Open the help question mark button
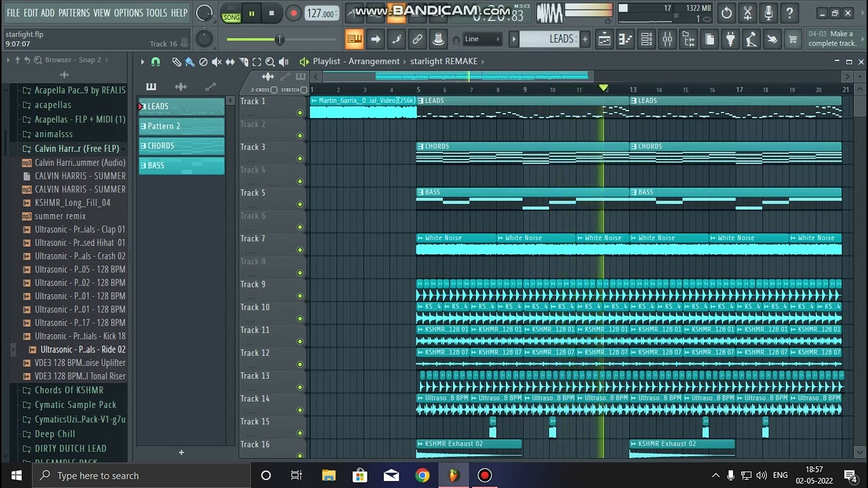The width and height of the screenshot is (868, 488). pos(789,13)
